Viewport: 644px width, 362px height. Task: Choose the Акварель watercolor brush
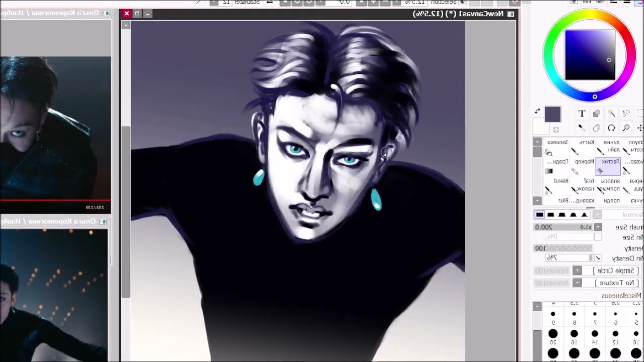[x=633, y=166]
